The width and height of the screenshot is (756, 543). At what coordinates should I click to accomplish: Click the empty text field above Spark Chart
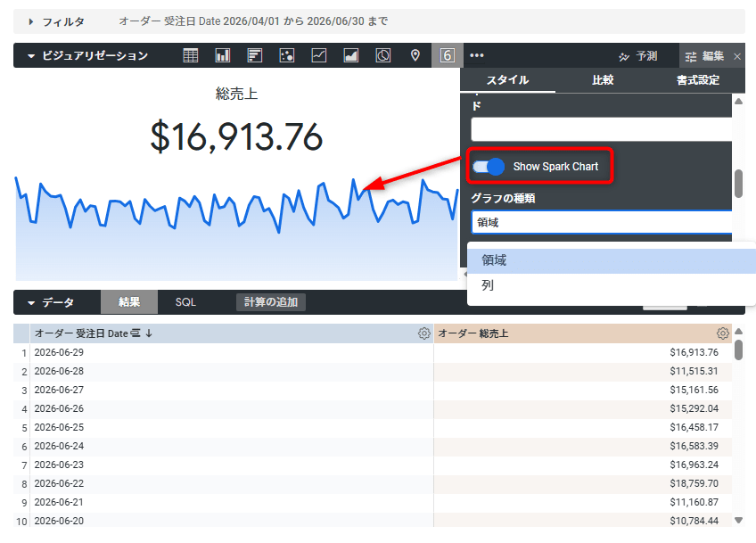pyautogui.click(x=602, y=129)
